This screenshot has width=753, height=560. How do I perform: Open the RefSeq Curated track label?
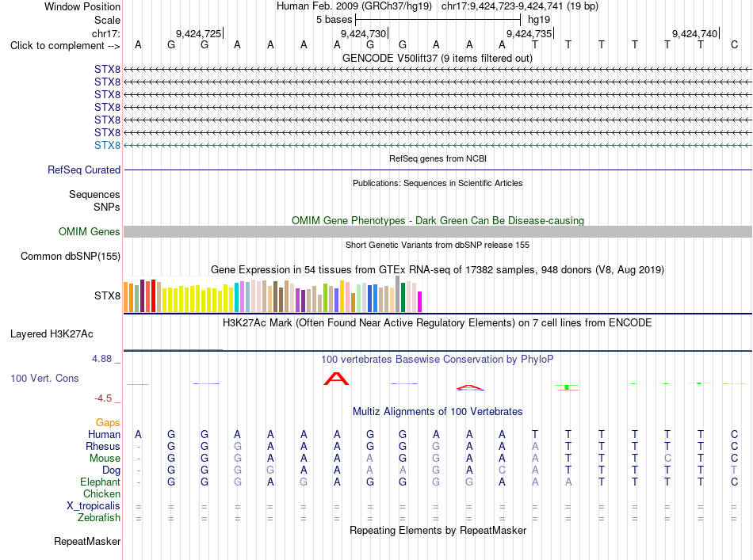click(x=84, y=170)
